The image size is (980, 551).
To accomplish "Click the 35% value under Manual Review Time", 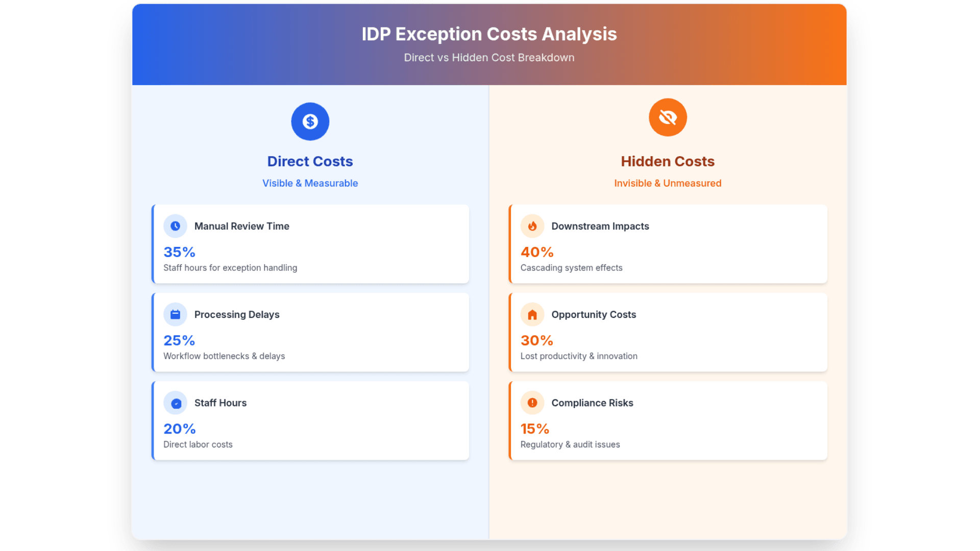I will (179, 252).
